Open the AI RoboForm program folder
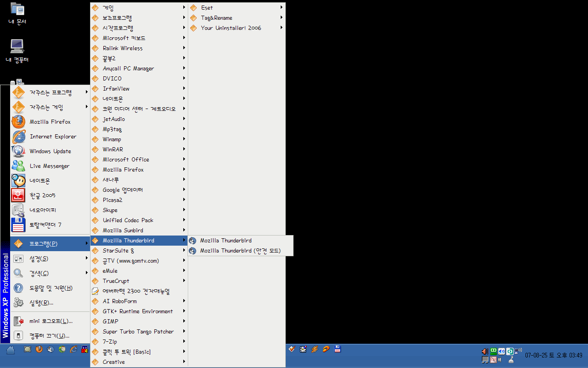The image size is (588, 368). point(139,301)
